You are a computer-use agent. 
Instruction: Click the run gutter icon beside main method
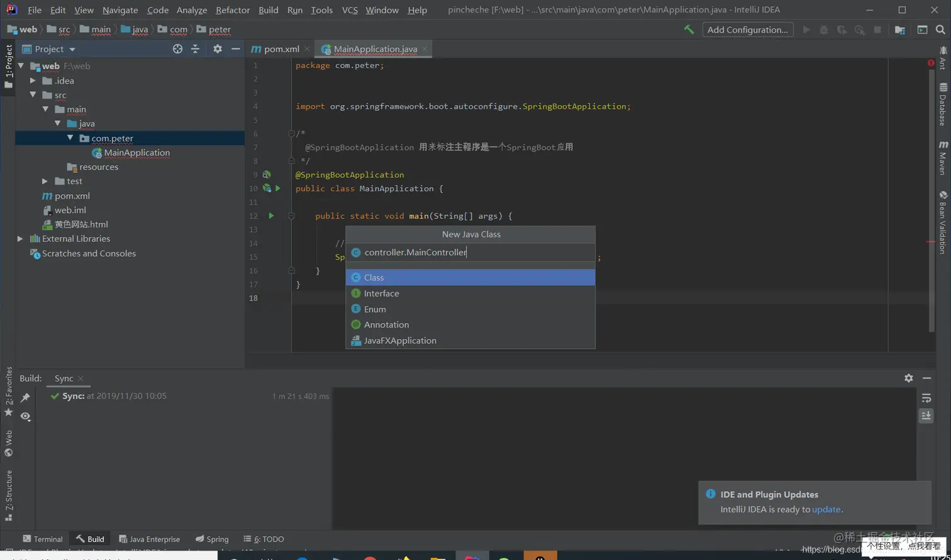pyautogui.click(x=271, y=216)
